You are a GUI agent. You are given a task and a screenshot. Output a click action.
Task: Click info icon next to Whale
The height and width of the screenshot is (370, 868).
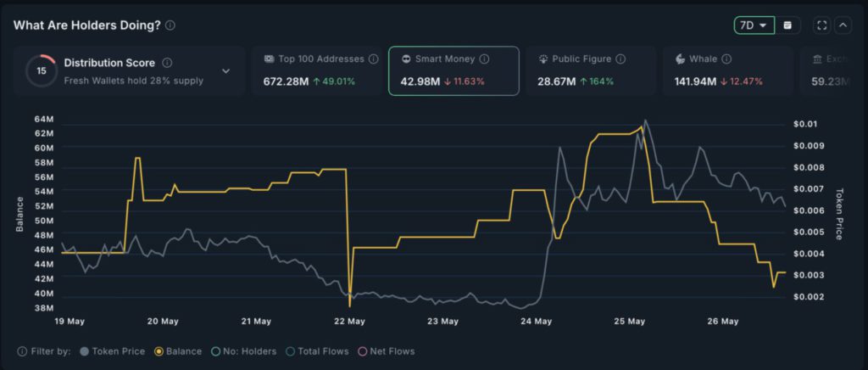(x=726, y=59)
